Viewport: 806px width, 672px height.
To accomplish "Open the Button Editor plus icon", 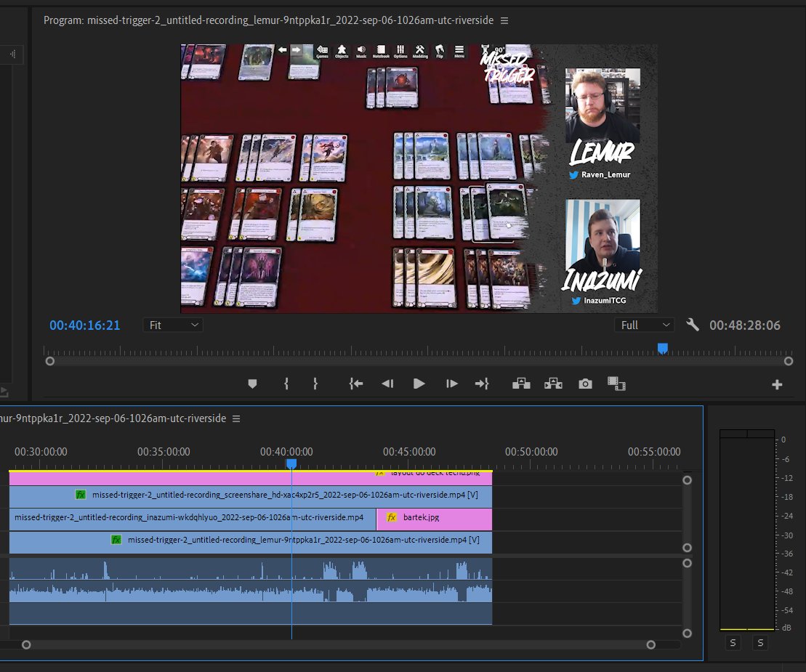I will [777, 384].
